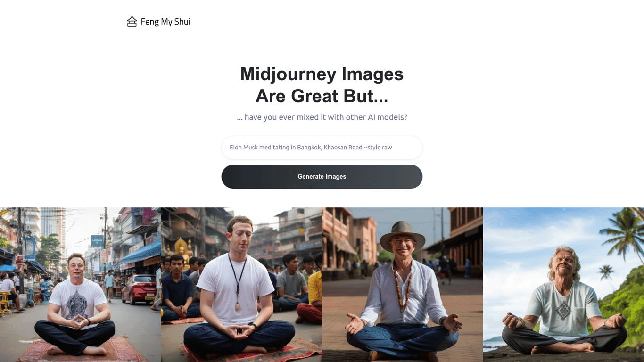The image size is (644, 362).
Task: Focus the Midjourney prompt input field
Action: pyautogui.click(x=322, y=148)
